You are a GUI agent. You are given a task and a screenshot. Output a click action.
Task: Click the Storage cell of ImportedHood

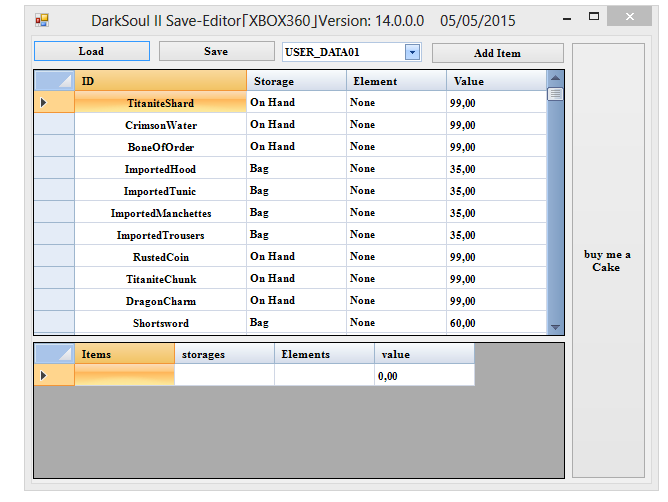tap(296, 169)
